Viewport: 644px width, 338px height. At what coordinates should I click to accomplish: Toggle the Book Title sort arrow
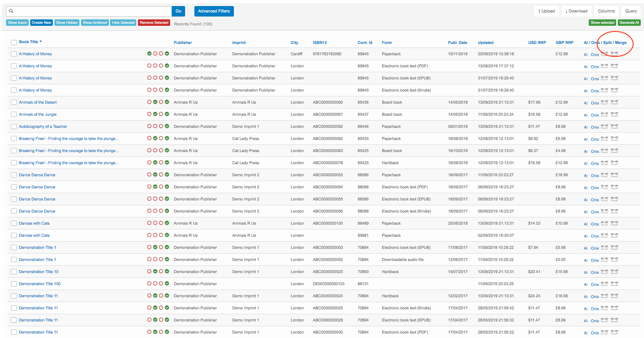pos(41,41)
